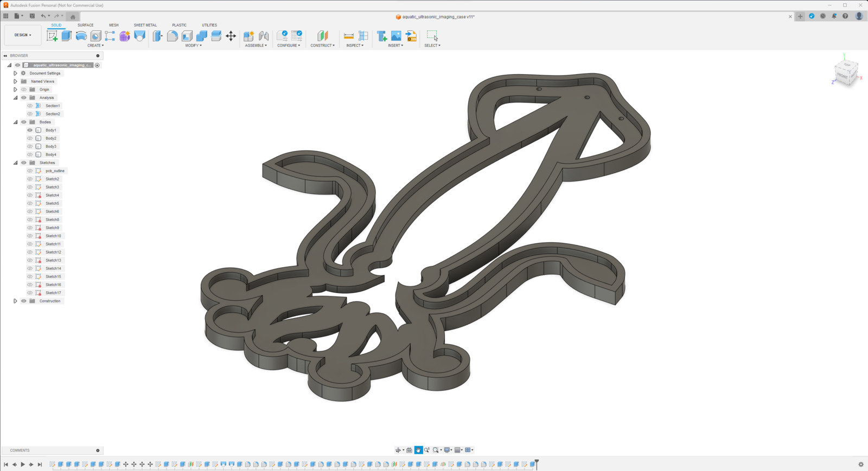Select the Create Sketch tool

click(52, 36)
